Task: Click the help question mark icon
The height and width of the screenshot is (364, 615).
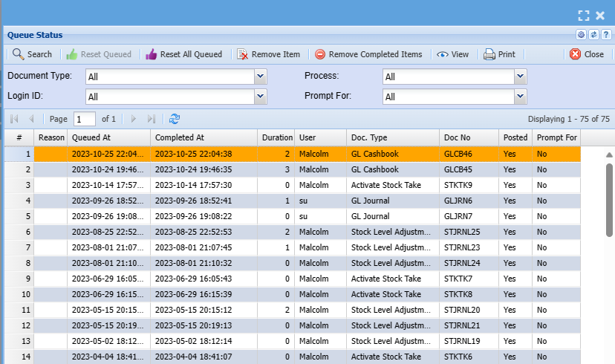Action: [606, 35]
